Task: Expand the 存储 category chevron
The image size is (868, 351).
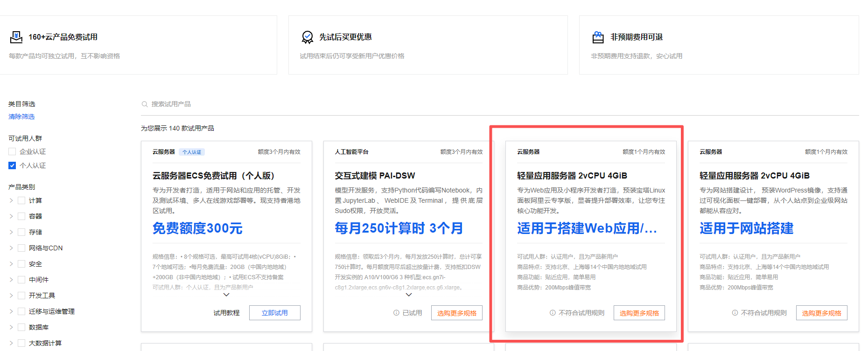Action: coord(11,232)
